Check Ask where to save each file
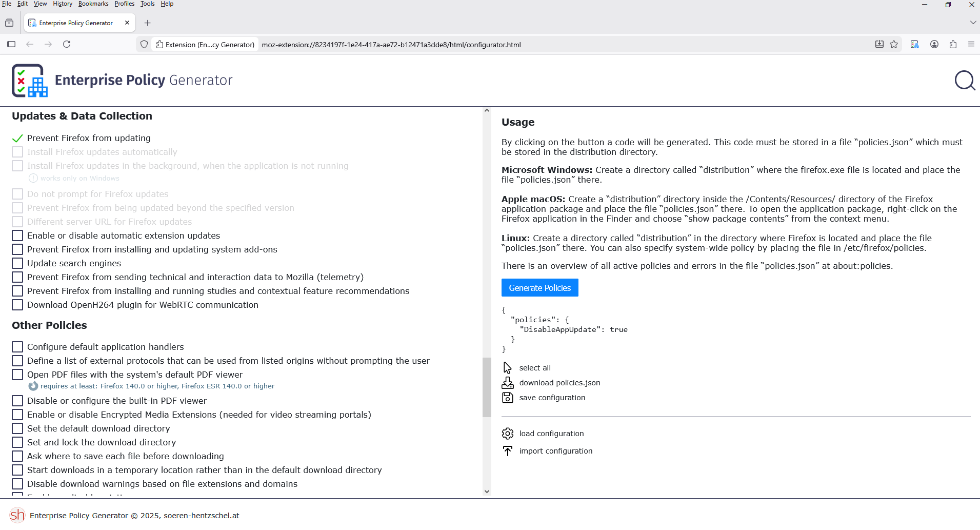This screenshot has height=530, width=980. coord(17,457)
